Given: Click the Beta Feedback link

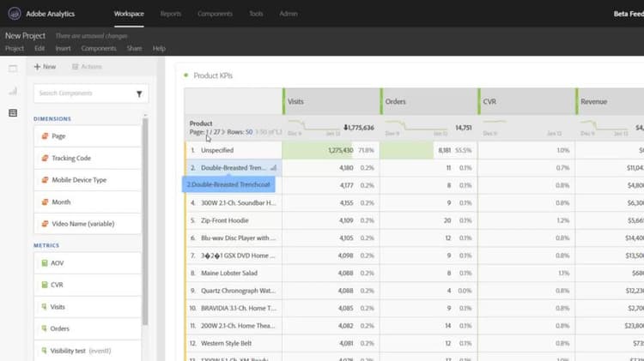Looking at the screenshot, I should pyautogui.click(x=629, y=14).
